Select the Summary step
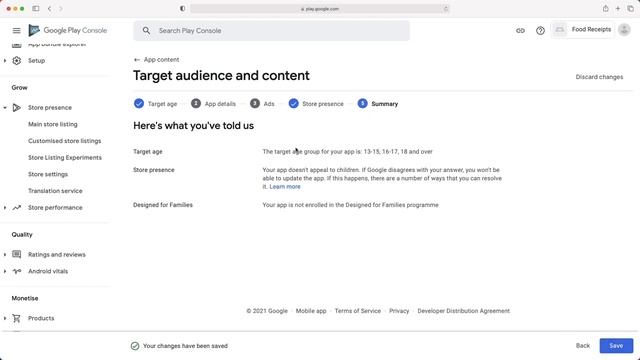This screenshot has width=640, height=360. click(378, 104)
